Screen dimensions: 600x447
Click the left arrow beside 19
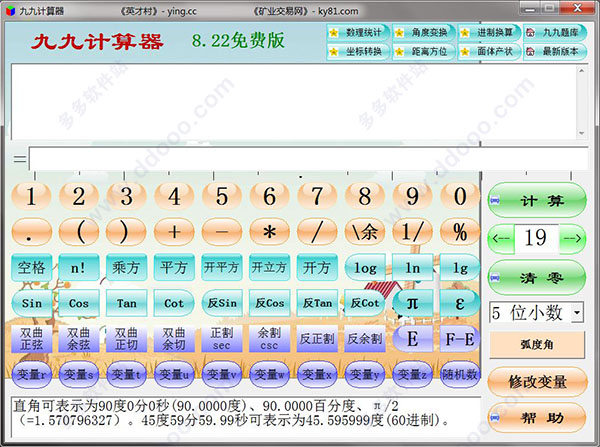501,238
